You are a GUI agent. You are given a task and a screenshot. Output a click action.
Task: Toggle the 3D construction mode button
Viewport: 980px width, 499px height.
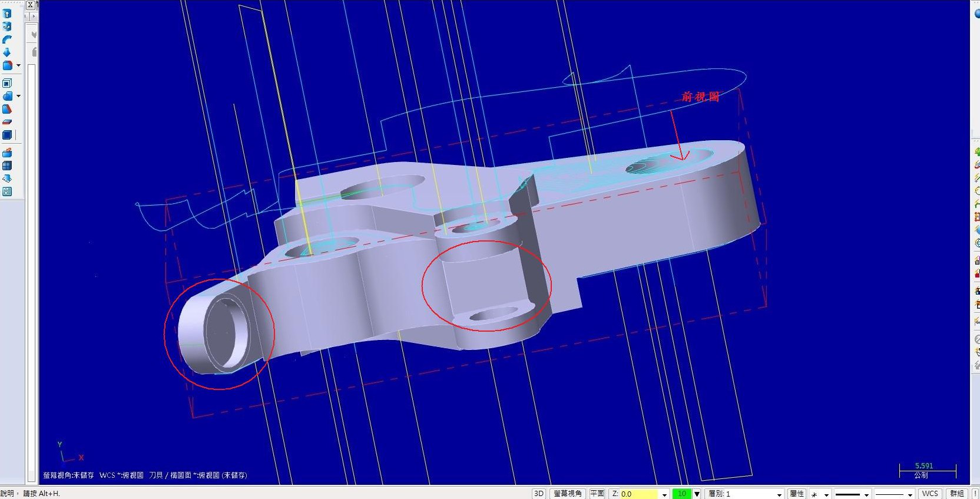click(538, 494)
